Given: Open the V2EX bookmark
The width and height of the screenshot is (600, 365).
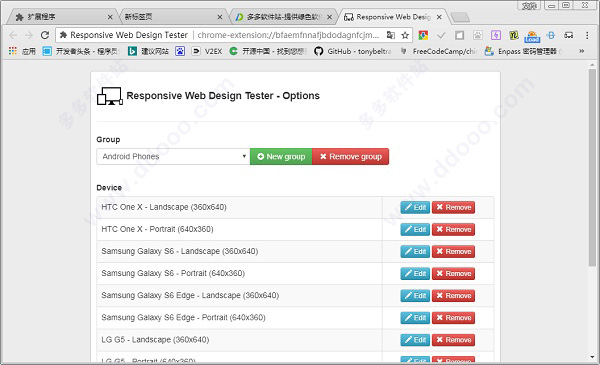Looking at the screenshot, I should tap(207, 51).
